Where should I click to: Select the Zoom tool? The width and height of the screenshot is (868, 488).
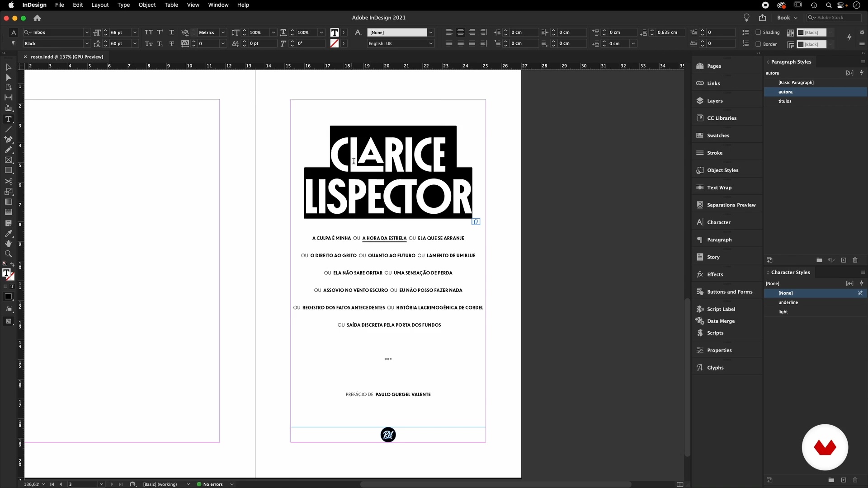(8, 254)
